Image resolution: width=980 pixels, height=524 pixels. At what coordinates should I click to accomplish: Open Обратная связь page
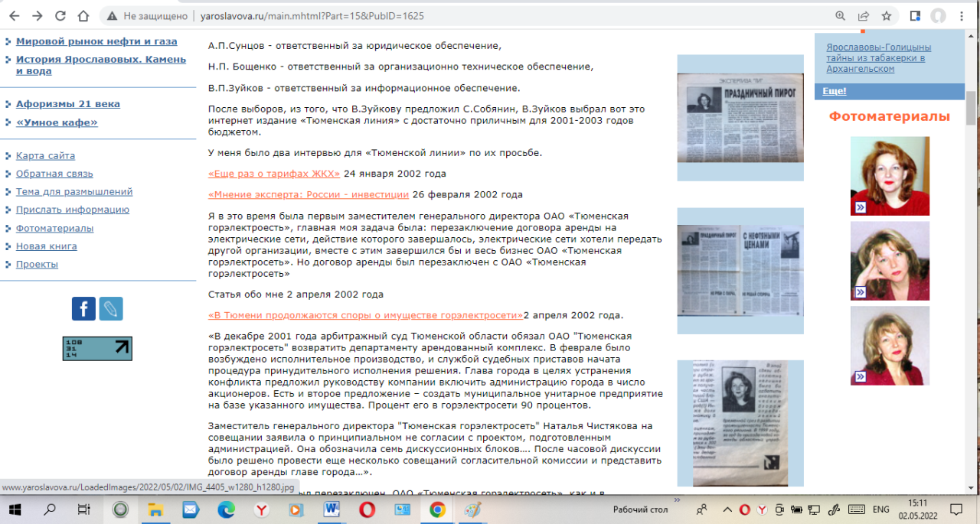coord(54,174)
